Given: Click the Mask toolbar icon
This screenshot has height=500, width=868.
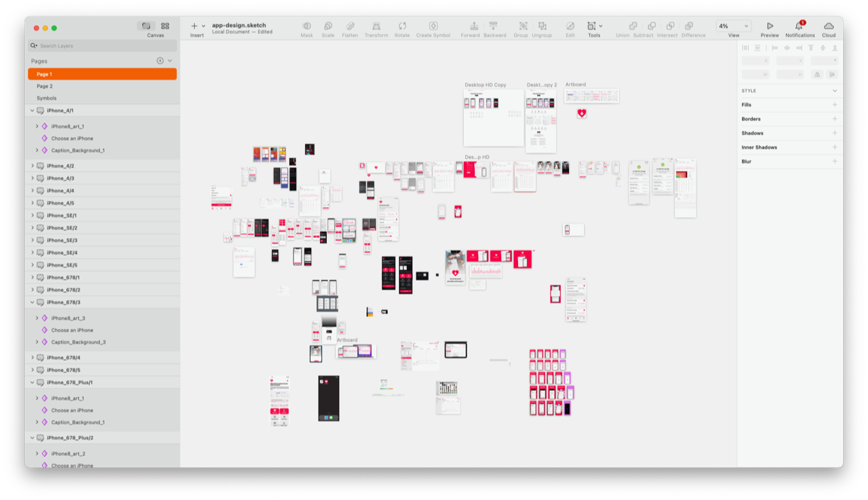Looking at the screenshot, I should (307, 26).
